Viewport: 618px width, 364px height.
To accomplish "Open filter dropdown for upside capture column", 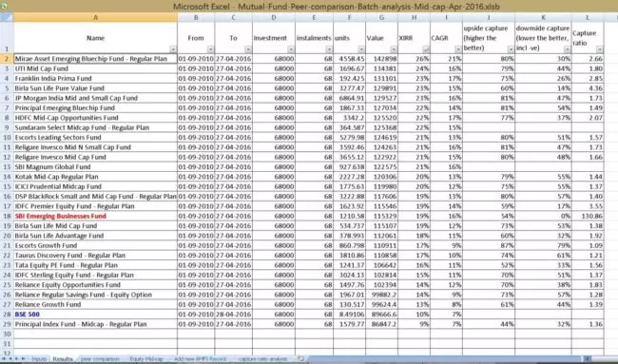I will [x=511, y=49].
